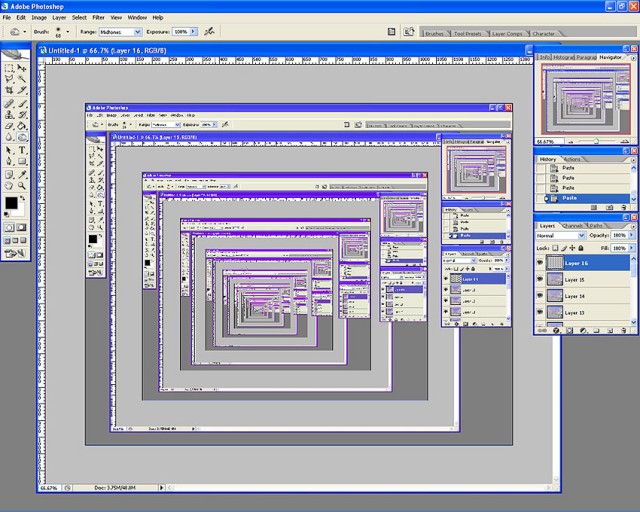Click the delete layer trash icon
Image resolution: width=640 pixels, height=512 pixels.
pos(623,331)
